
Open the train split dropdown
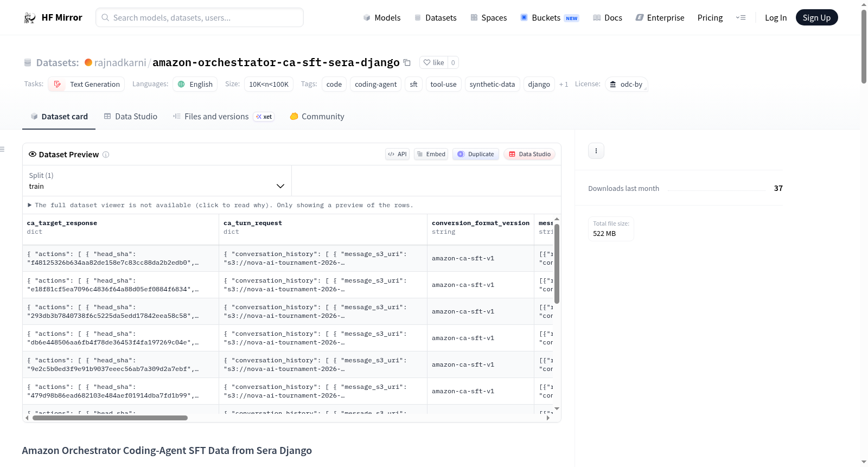[157, 181]
